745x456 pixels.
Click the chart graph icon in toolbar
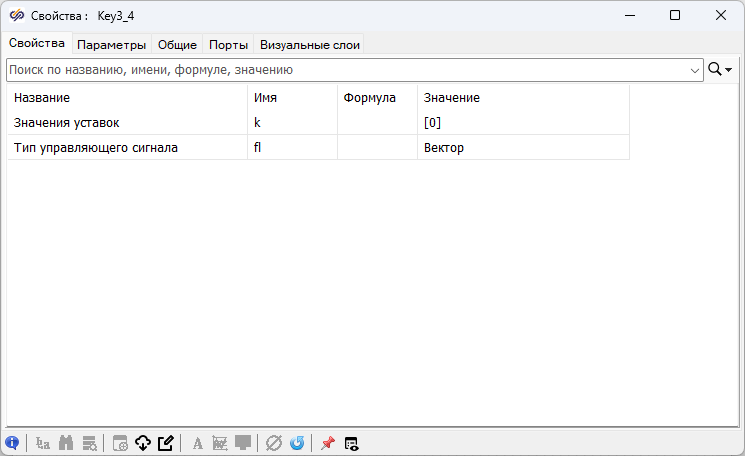pos(220,443)
